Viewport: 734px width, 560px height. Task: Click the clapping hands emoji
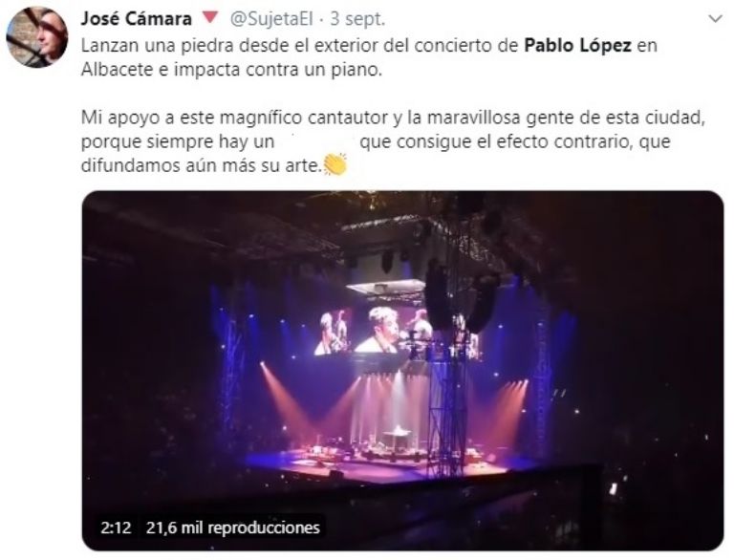point(335,164)
